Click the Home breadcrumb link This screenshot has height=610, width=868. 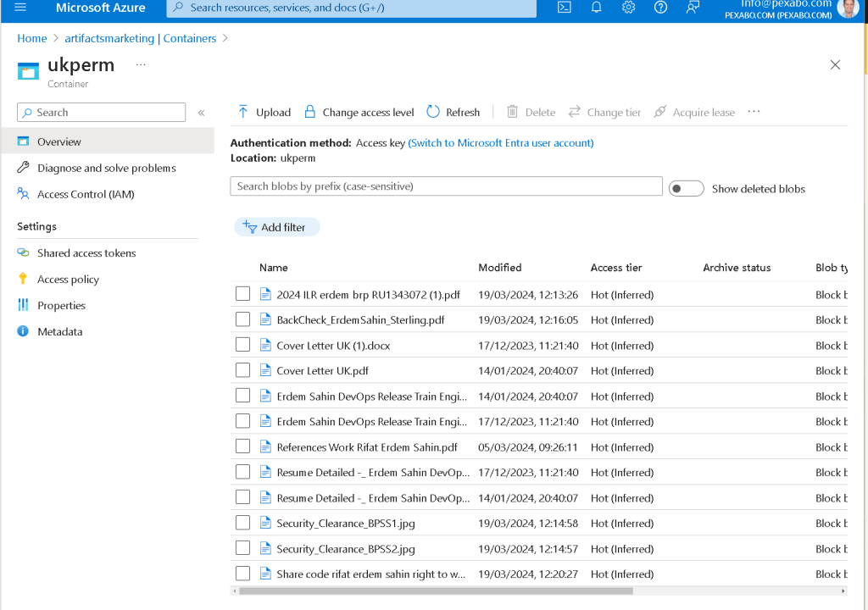tap(32, 38)
